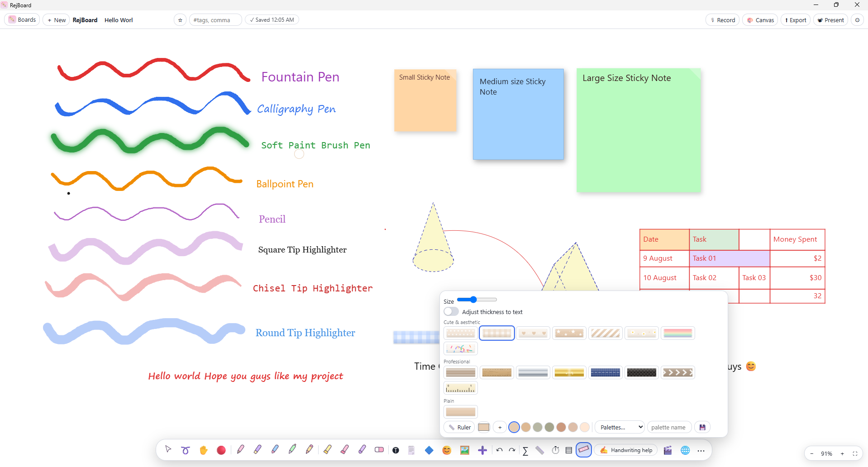
Task: Open the red color circle in toolbar
Action: coord(221,450)
